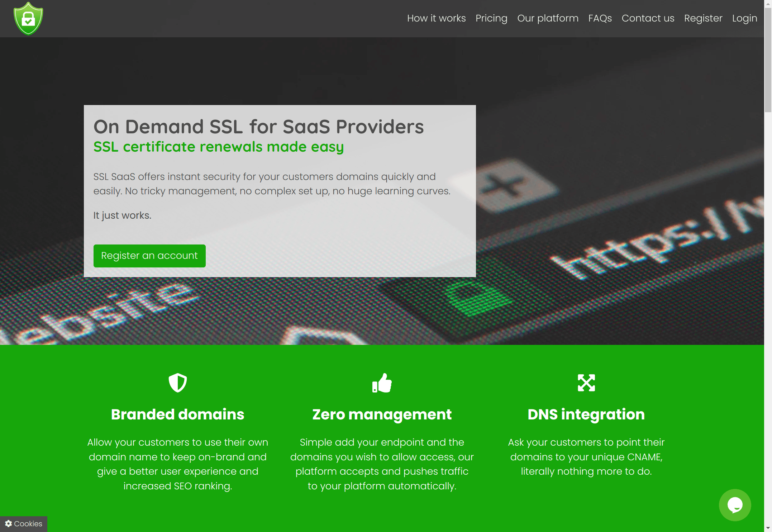Click the Branded domains heading
Screen dimensions: 772x532
tap(178, 414)
